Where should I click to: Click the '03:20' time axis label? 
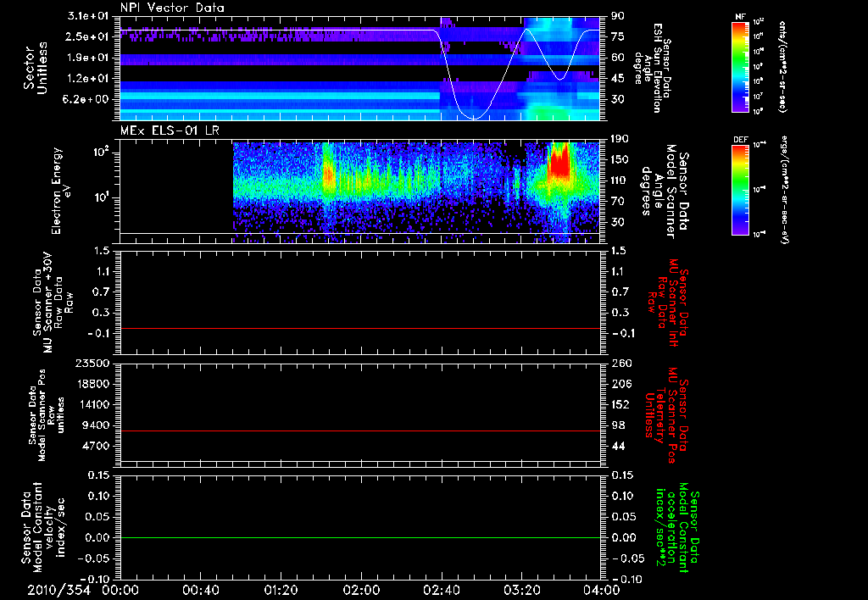point(521,590)
